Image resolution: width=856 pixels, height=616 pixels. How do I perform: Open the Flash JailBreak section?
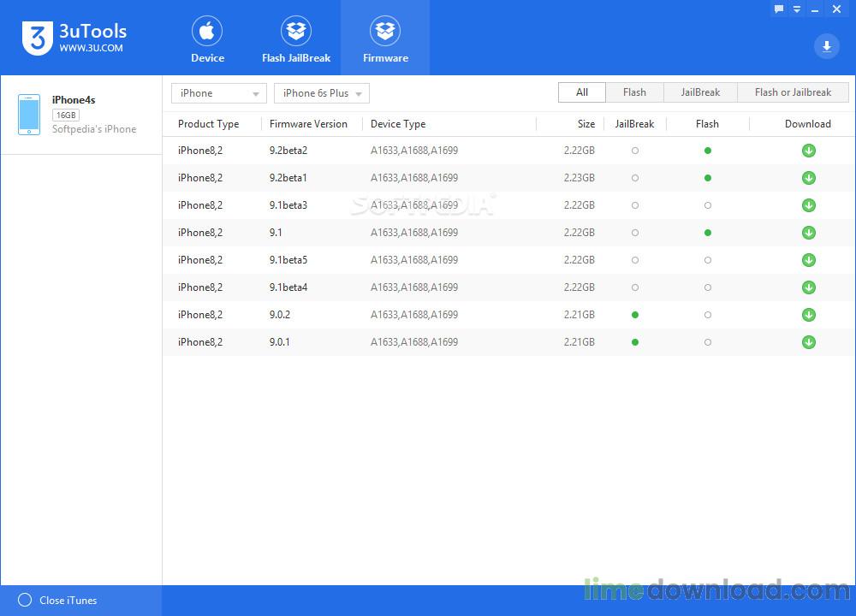coord(296,39)
